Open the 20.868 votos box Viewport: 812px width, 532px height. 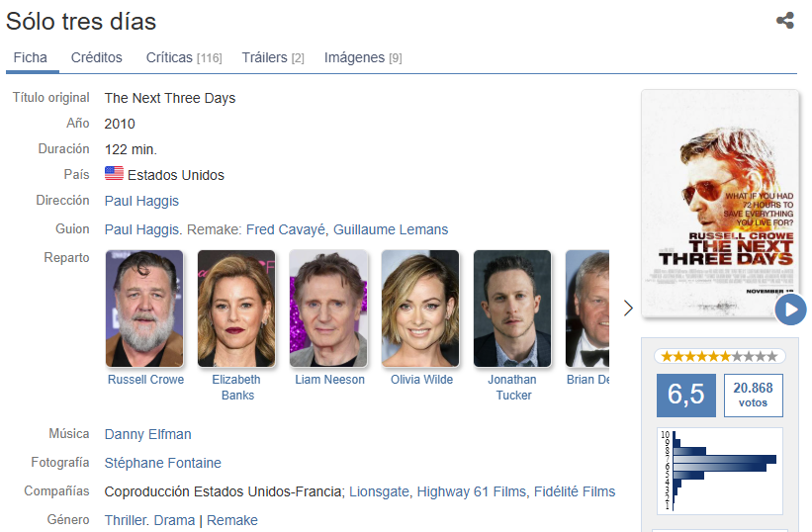tap(753, 395)
